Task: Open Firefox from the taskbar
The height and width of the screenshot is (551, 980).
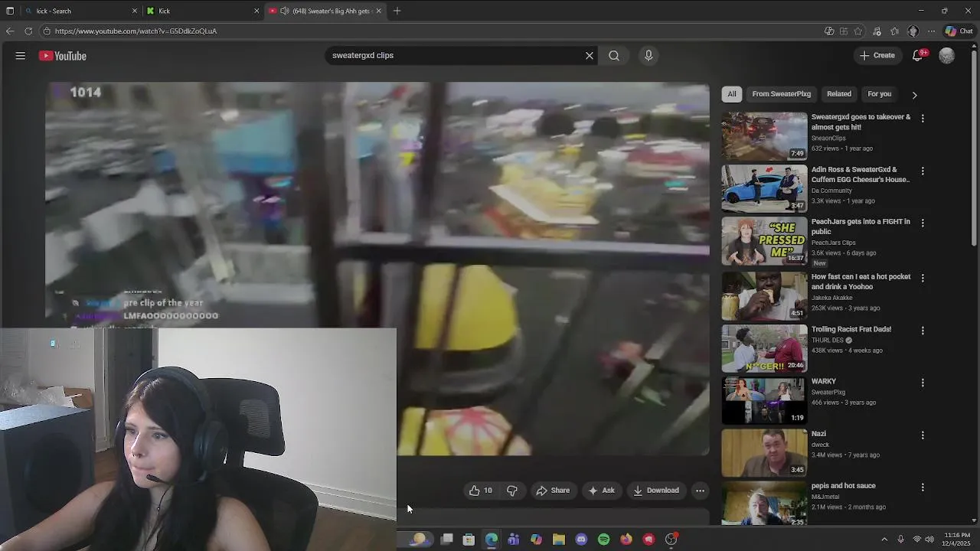Action: [x=626, y=540]
